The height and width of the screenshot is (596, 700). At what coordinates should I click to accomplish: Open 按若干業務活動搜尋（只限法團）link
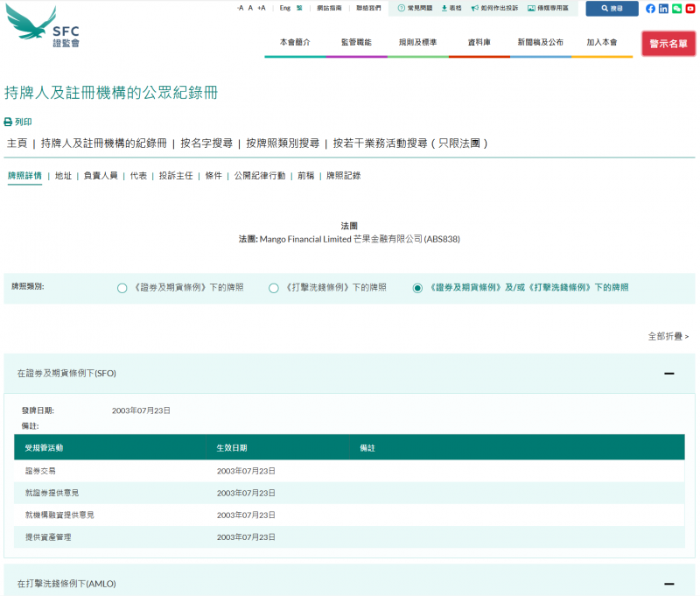[x=410, y=144]
